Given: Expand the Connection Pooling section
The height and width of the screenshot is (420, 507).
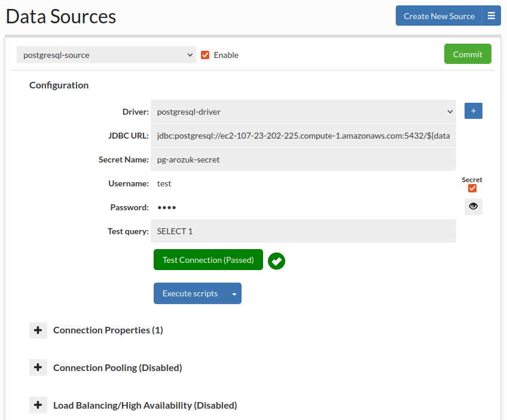Looking at the screenshot, I should coord(38,367).
